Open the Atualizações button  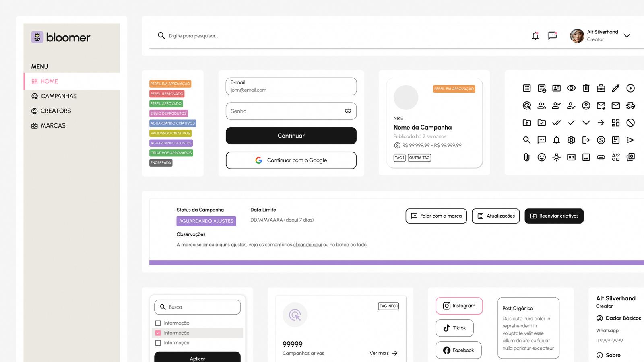pyautogui.click(x=496, y=216)
